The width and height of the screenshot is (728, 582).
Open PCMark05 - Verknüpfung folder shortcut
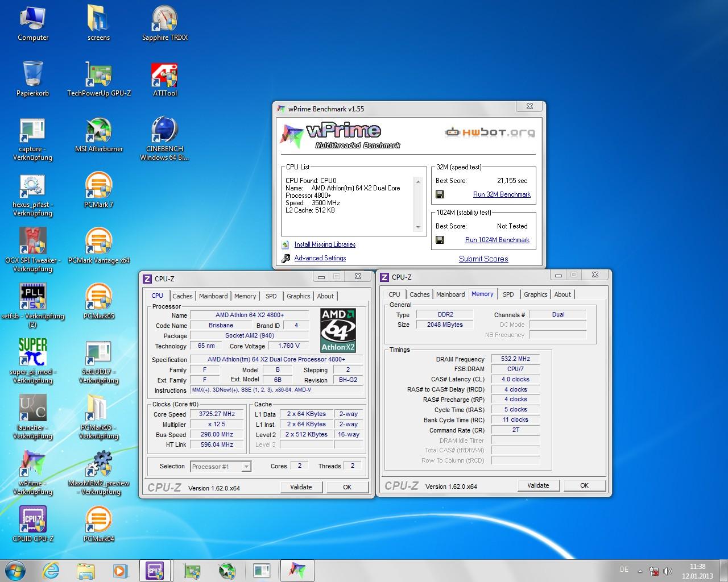click(x=99, y=418)
